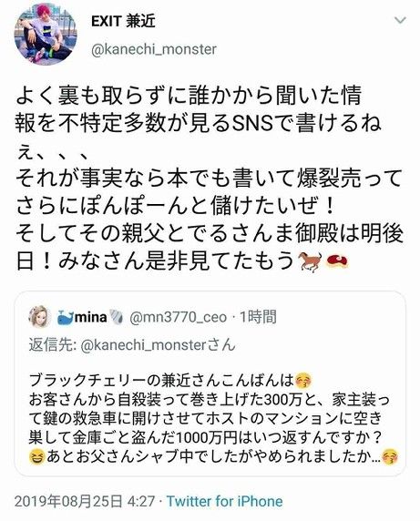Click the horse emoji in tweet
The height and width of the screenshot is (521, 420).
point(311,261)
